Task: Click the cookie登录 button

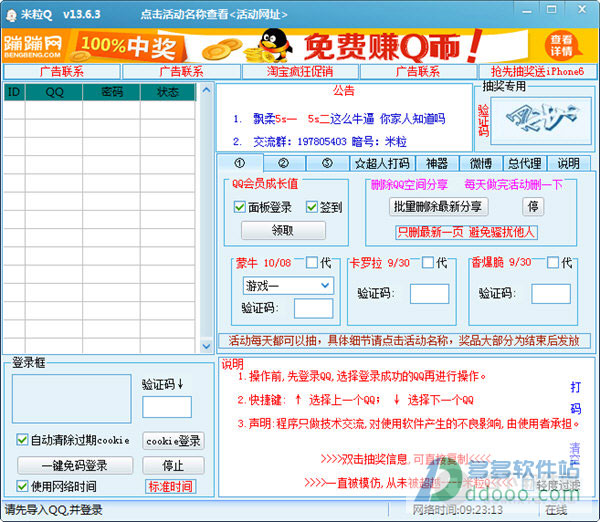Action: coord(173,441)
